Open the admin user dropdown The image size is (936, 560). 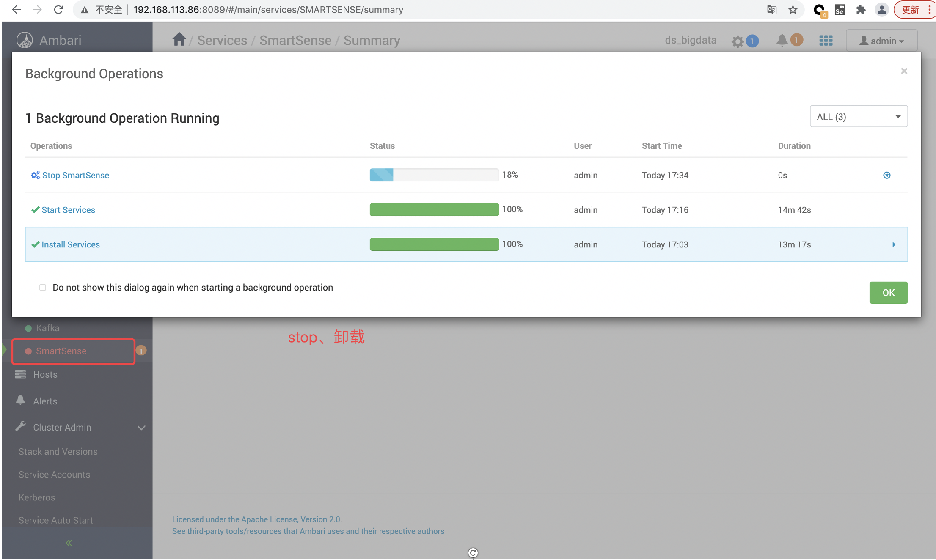coord(882,41)
